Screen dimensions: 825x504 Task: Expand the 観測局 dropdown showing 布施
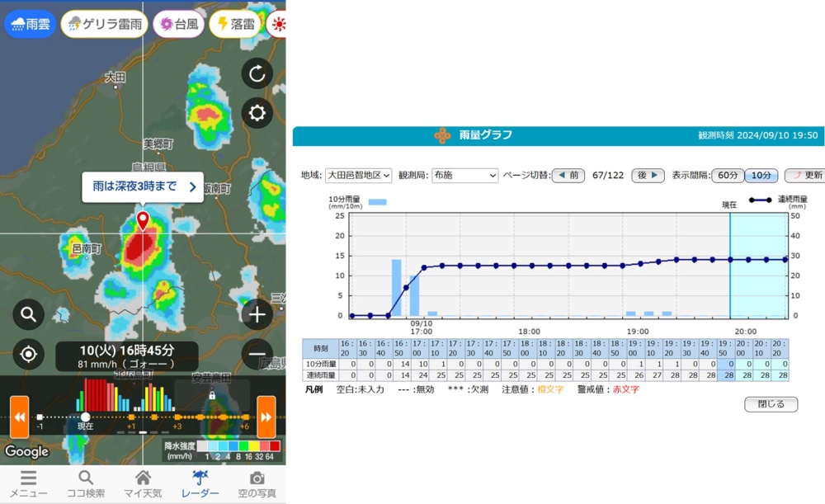465,175
